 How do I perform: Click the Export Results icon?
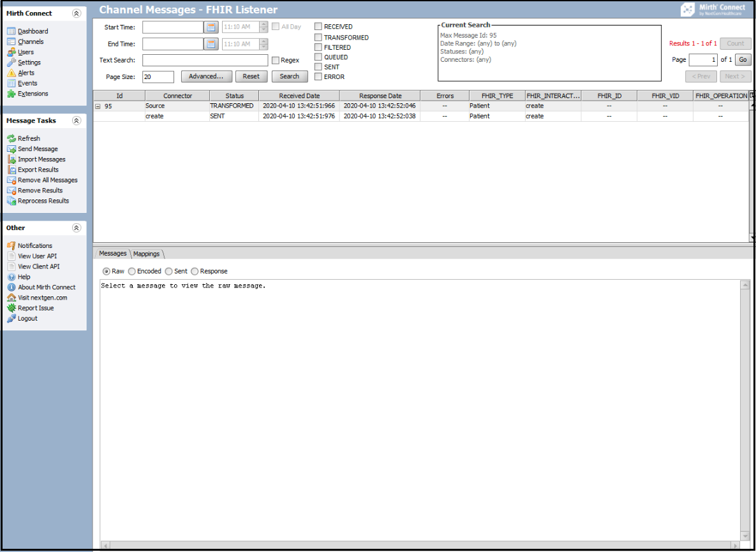tap(11, 170)
